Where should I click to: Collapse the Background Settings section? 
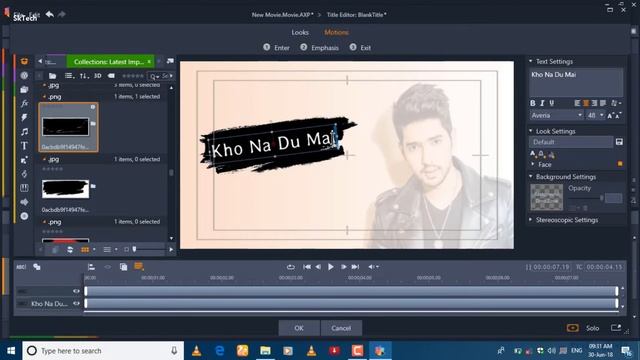(531, 177)
